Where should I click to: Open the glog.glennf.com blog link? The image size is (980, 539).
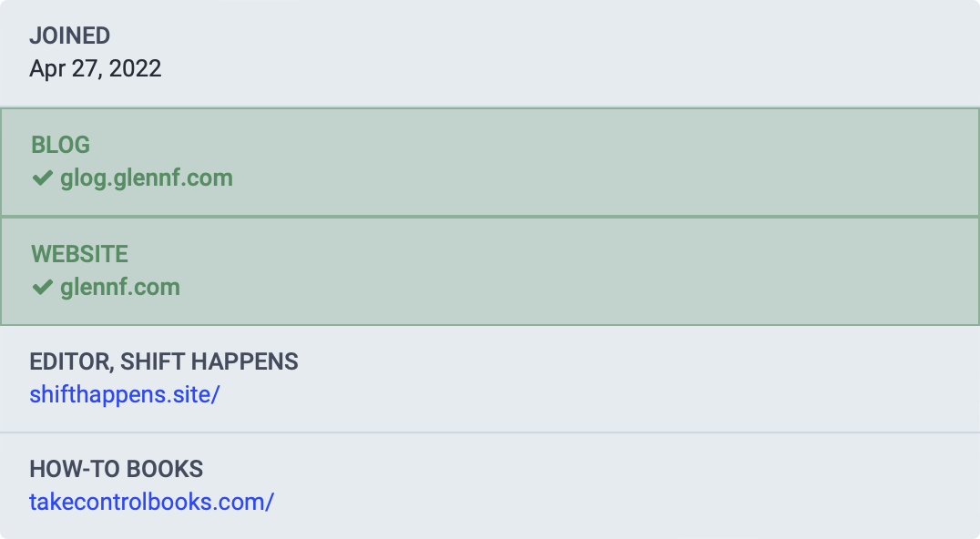(x=147, y=178)
